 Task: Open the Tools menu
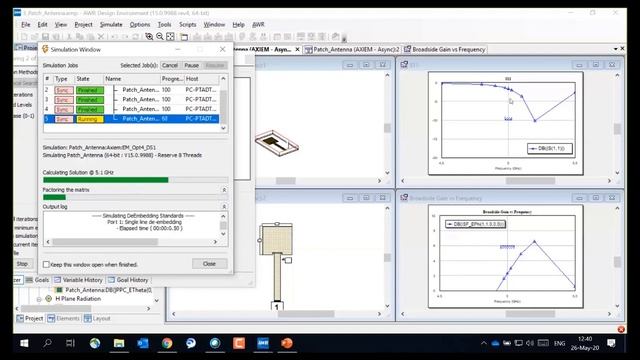click(x=164, y=24)
